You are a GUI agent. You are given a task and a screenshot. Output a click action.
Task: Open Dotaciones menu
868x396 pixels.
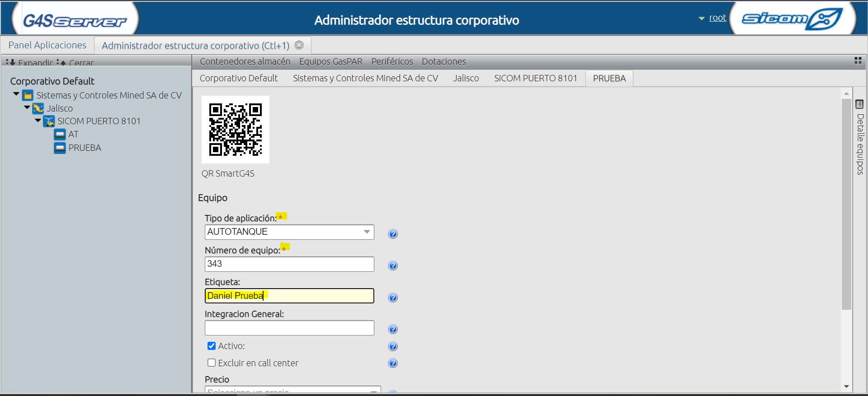(x=443, y=61)
